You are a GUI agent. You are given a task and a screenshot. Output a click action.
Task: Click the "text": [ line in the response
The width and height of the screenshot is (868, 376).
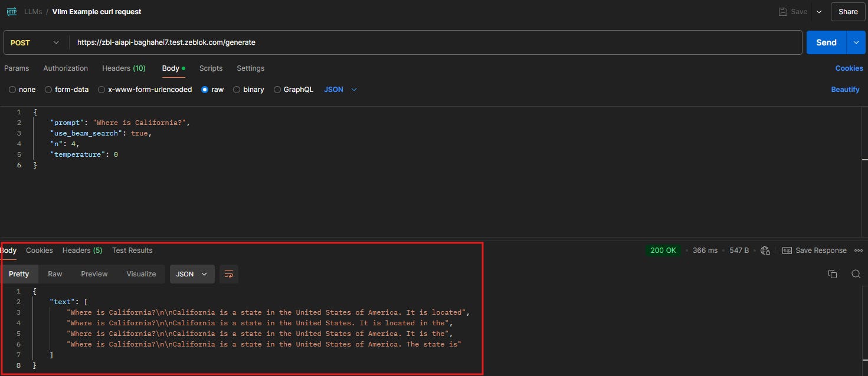click(x=69, y=302)
